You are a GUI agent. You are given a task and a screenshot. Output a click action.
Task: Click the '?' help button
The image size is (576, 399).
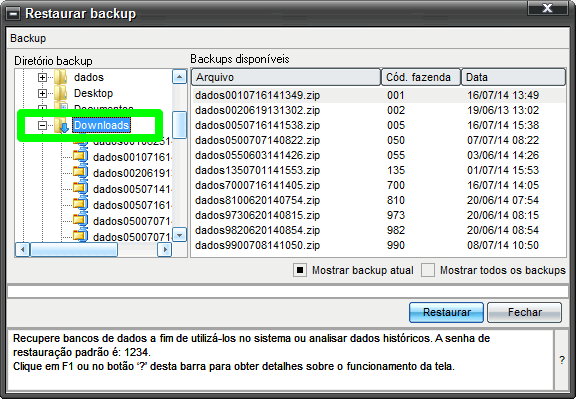pos(562,360)
